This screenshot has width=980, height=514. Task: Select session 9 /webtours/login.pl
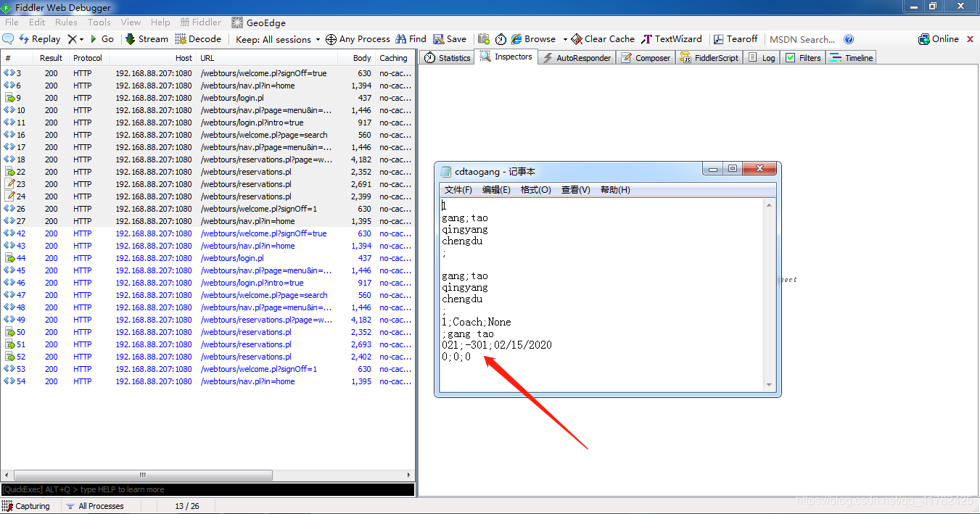click(x=207, y=98)
